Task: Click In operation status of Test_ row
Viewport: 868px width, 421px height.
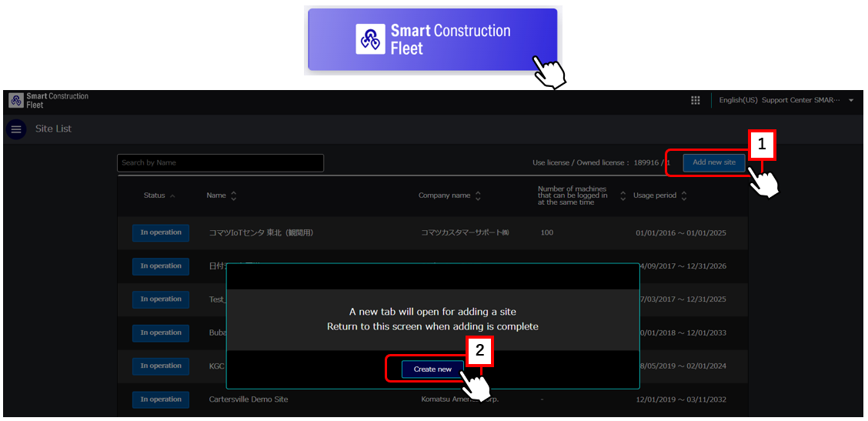Action: [x=161, y=299]
